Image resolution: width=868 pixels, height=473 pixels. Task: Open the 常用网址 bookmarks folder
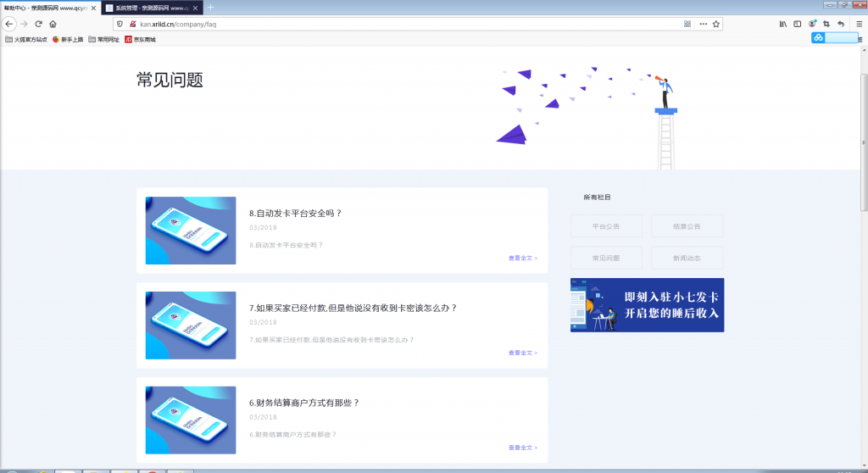pyautogui.click(x=103, y=39)
